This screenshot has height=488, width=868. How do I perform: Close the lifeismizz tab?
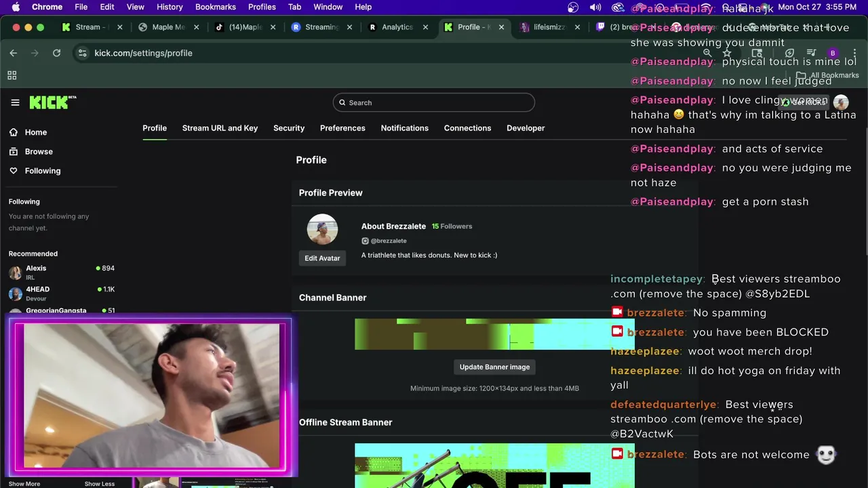[x=578, y=27]
